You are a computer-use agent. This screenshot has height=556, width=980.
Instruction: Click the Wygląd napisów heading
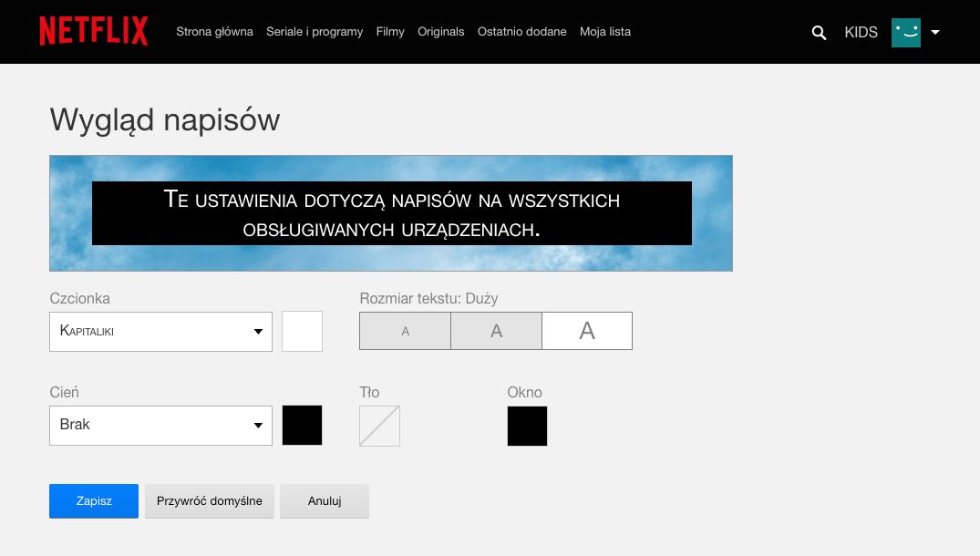165,120
